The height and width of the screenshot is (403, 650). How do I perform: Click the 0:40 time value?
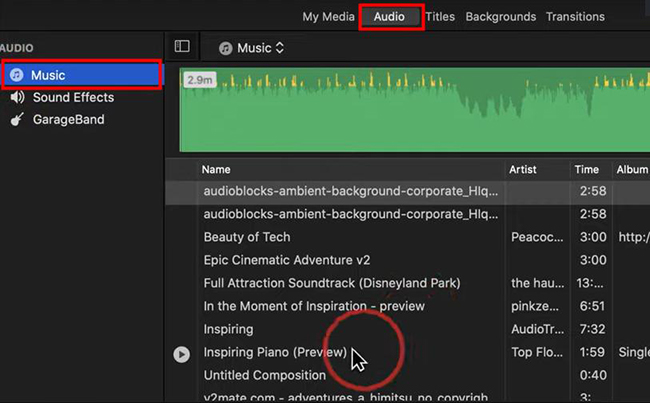point(593,375)
